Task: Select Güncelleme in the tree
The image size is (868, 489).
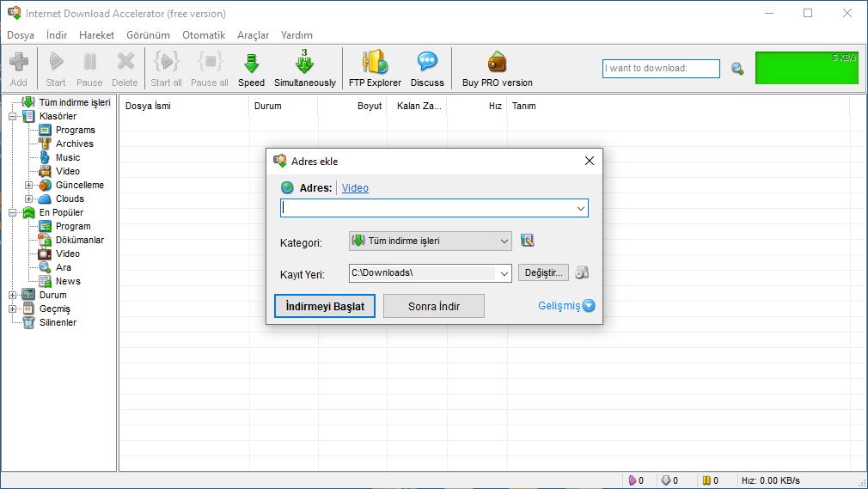Action: pyautogui.click(x=80, y=185)
